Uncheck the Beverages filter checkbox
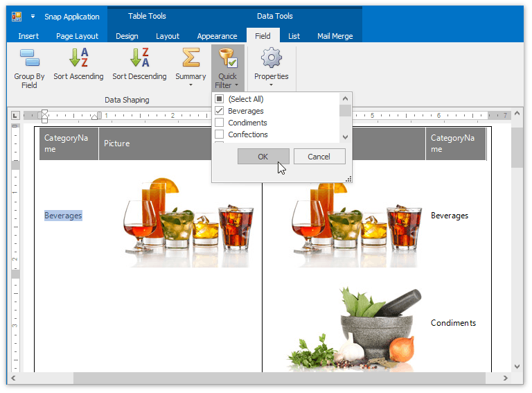The height and width of the screenshot is (393, 532). click(x=220, y=111)
